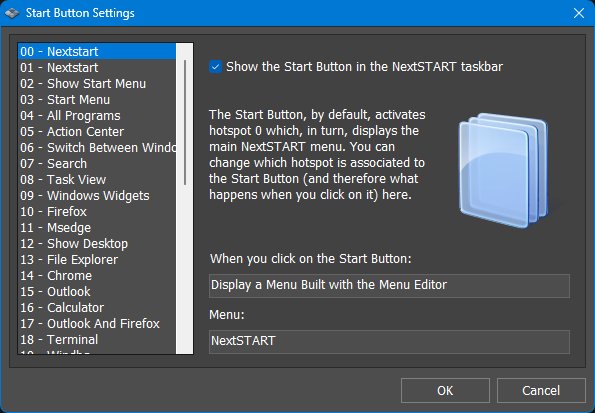Confirm settings with the OK button
595x413 pixels.
click(x=445, y=391)
